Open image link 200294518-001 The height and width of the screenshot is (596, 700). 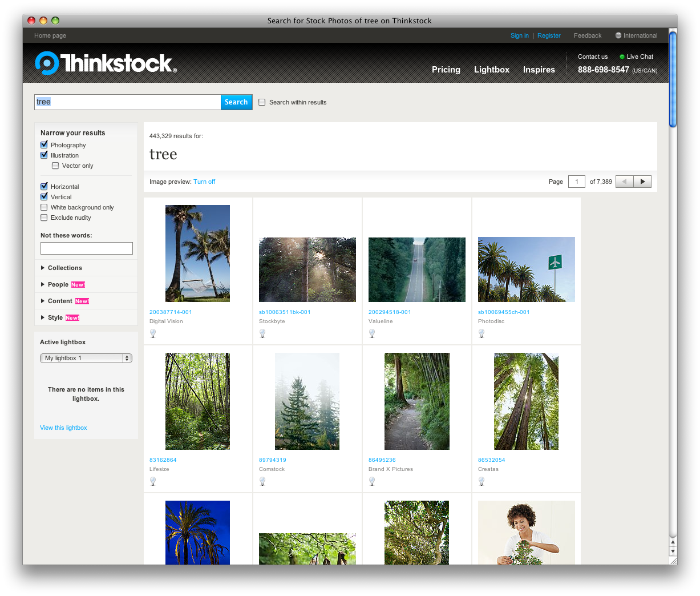390,312
